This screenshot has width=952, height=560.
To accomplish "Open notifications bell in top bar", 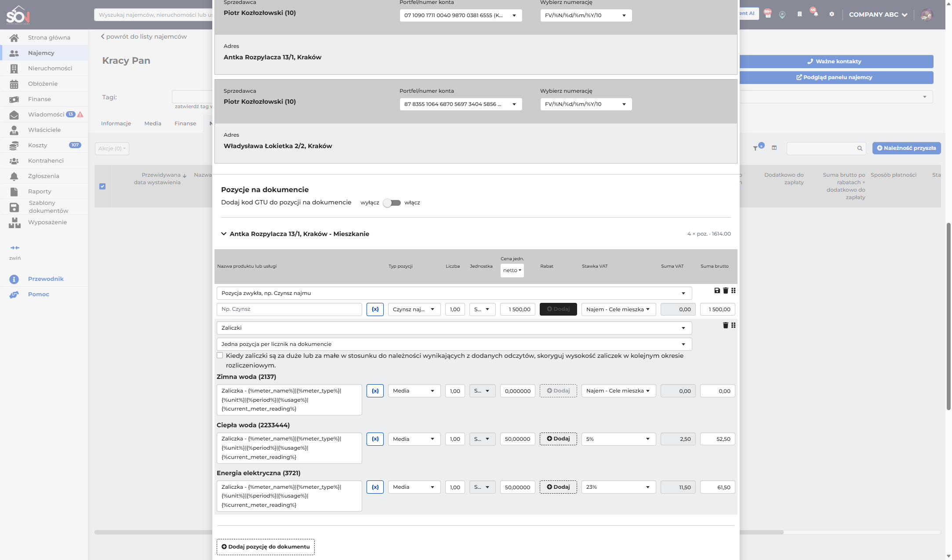I will [x=815, y=14].
